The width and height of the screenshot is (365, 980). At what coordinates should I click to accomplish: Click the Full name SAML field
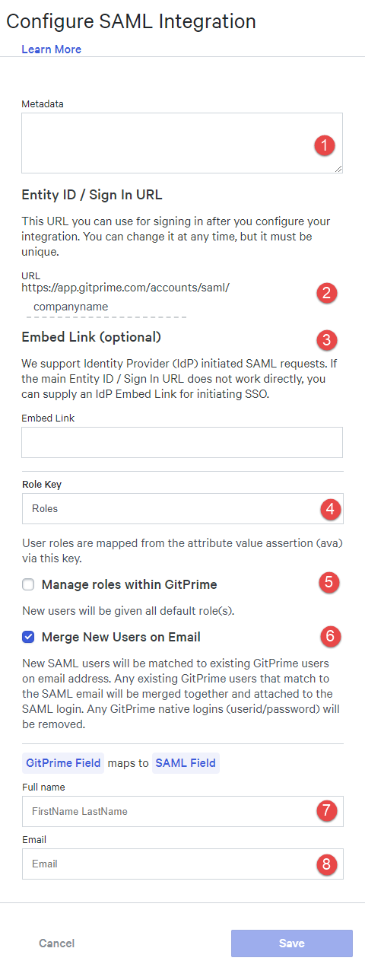(182, 811)
